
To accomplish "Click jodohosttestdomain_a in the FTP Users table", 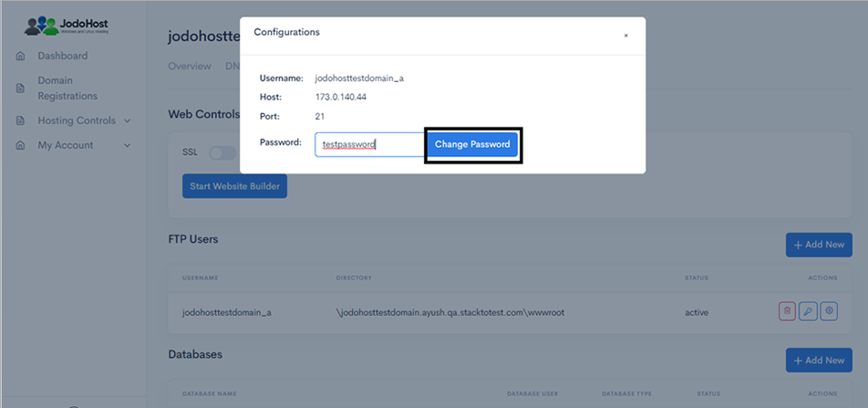I will click(226, 312).
